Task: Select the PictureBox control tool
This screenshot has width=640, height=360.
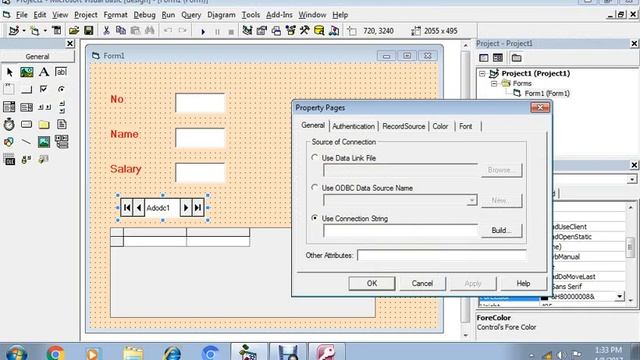Action: click(27, 72)
